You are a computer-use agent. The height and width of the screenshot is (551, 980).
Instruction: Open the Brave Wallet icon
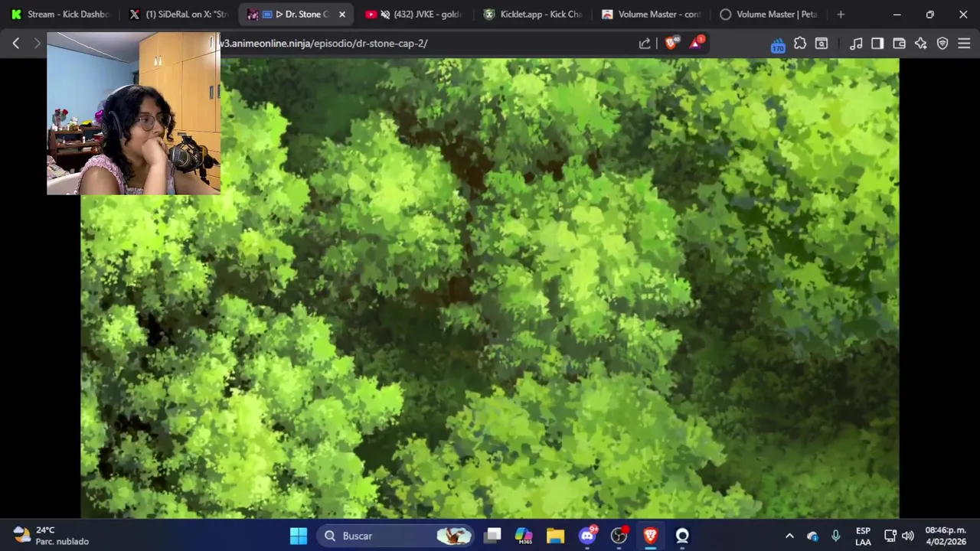tap(900, 44)
